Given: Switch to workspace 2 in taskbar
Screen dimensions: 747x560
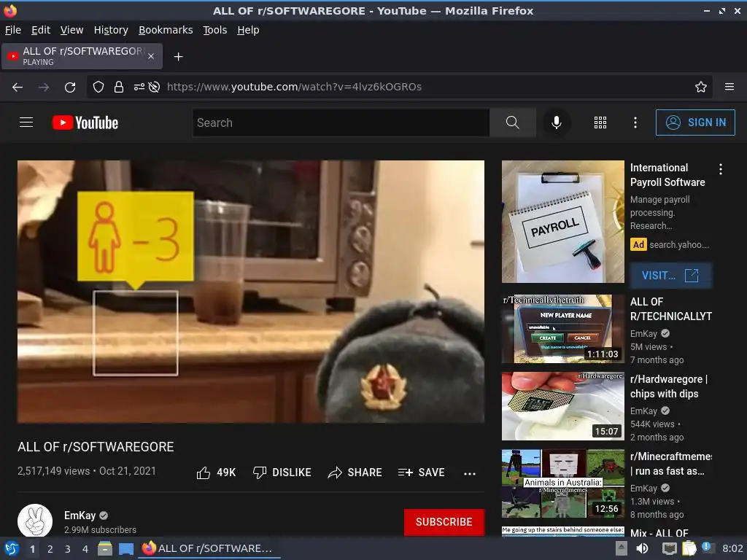Looking at the screenshot, I should pos(50,549).
